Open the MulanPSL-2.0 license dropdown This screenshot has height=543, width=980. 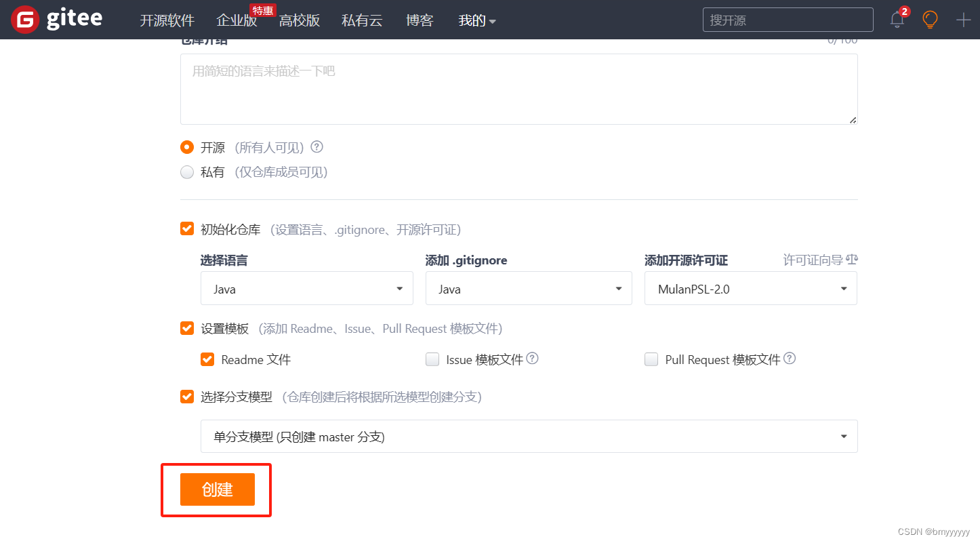(x=751, y=289)
